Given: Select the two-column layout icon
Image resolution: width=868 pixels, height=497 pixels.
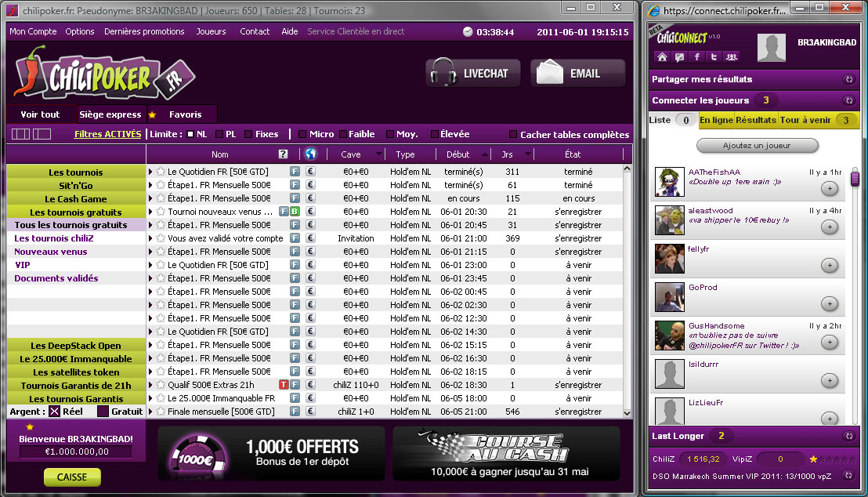Looking at the screenshot, I should tap(42, 134).
